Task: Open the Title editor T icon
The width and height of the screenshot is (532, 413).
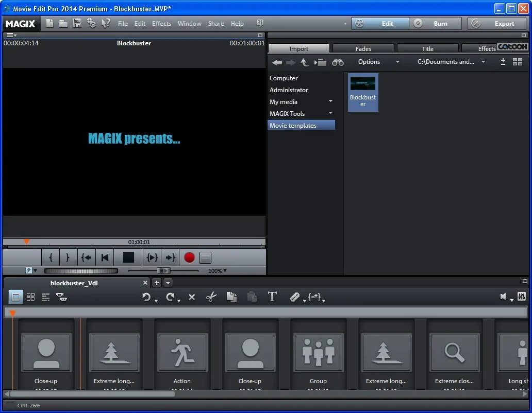Action: pyautogui.click(x=272, y=297)
